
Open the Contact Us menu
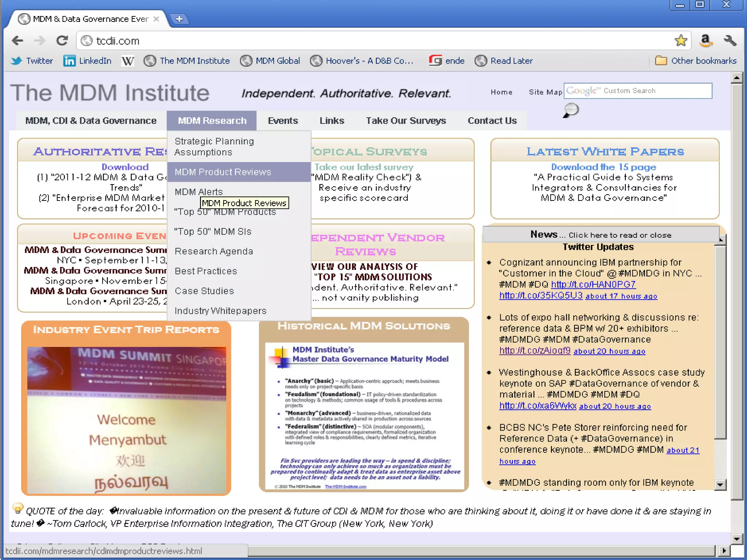click(x=492, y=121)
